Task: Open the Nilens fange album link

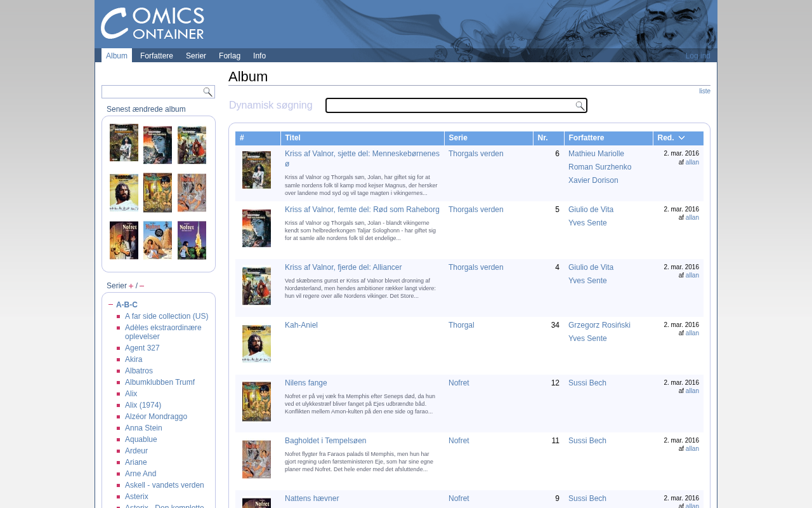Action: pos(306,383)
